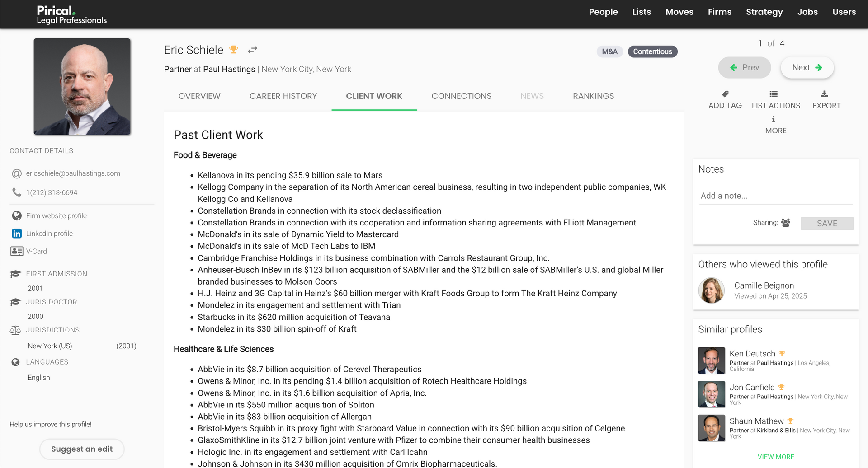Click the Add a note input field

click(775, 196)
